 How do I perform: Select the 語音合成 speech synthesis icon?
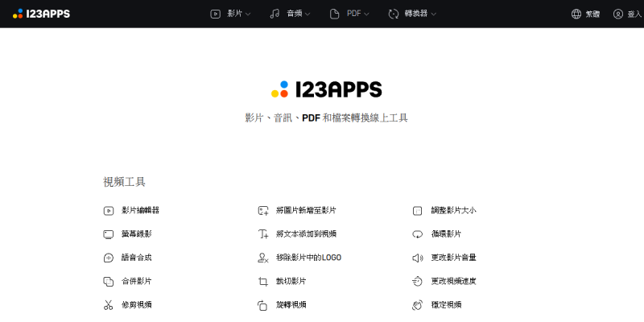click(x=108, y=258)
